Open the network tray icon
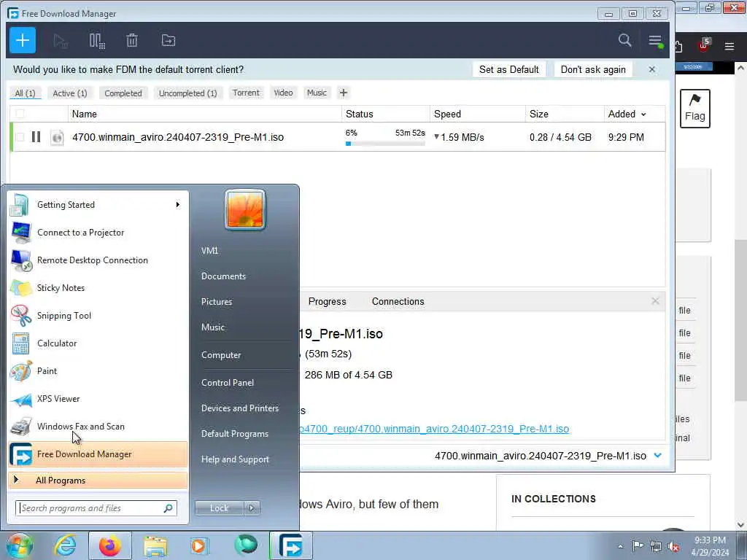 [x=656, y=546]
